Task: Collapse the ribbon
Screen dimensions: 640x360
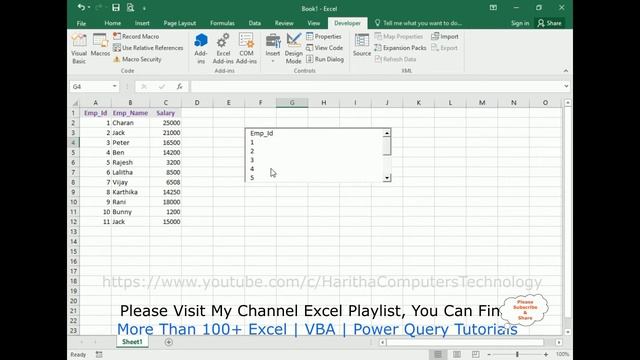Action: [x=566, y=71]
